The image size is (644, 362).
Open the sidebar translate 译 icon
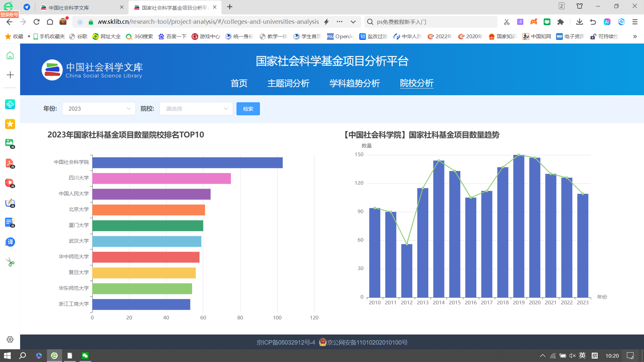coord(10,242)
